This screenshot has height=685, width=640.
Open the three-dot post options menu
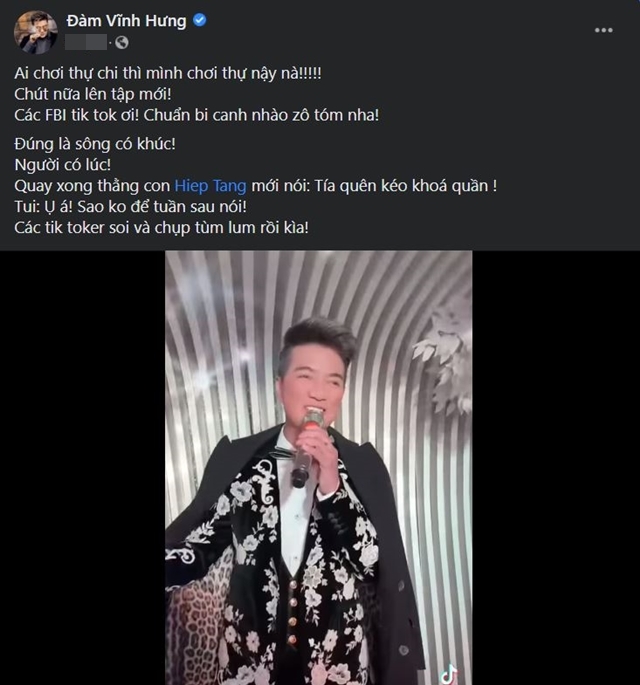(603, 30)
